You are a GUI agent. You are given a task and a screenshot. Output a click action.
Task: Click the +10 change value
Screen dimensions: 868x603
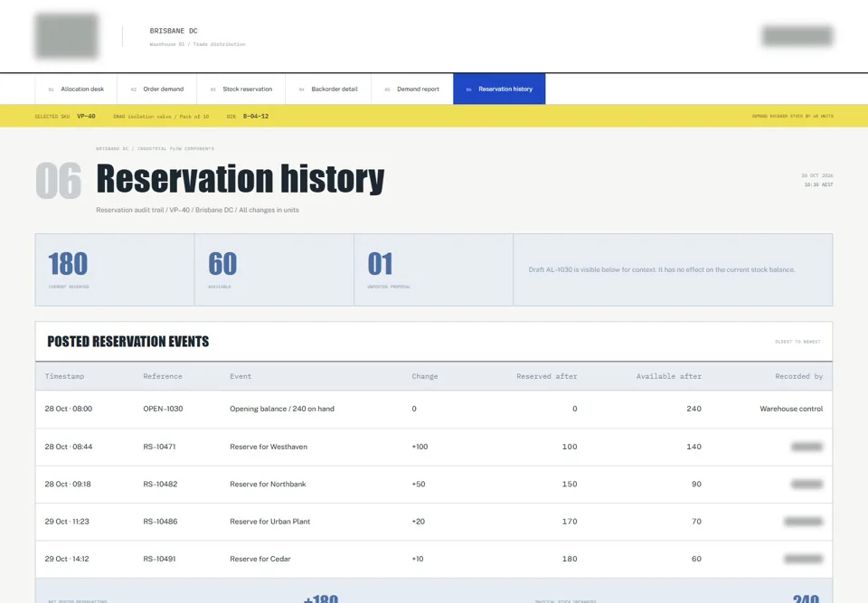point(418,559)
